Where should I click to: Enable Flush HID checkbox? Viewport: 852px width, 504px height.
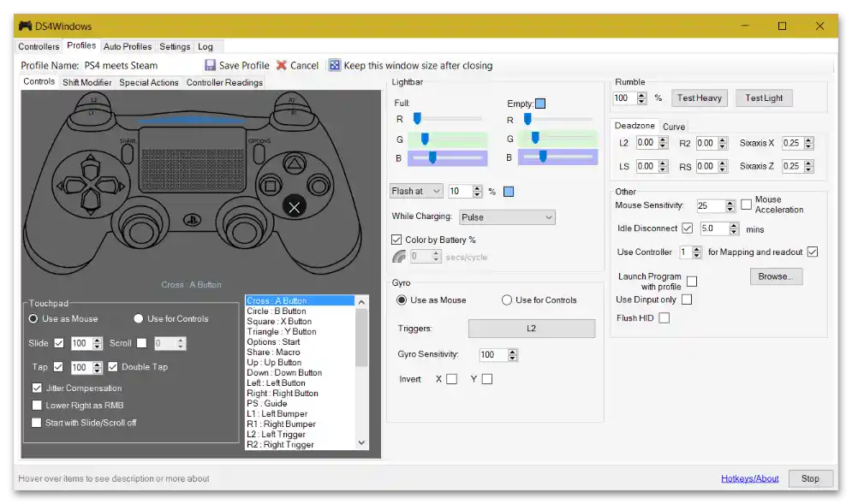[x=664, y=317]
